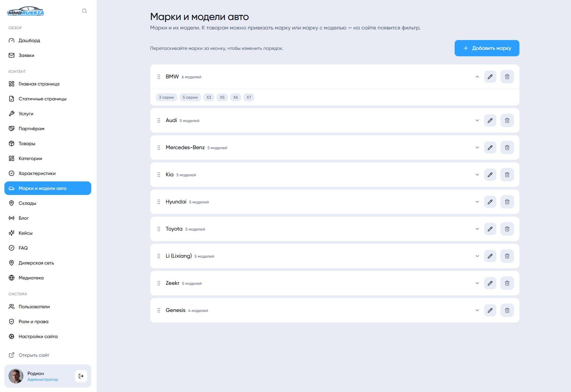Select the 3 серии model chip
571x392 pixels.
coord(166,97)
